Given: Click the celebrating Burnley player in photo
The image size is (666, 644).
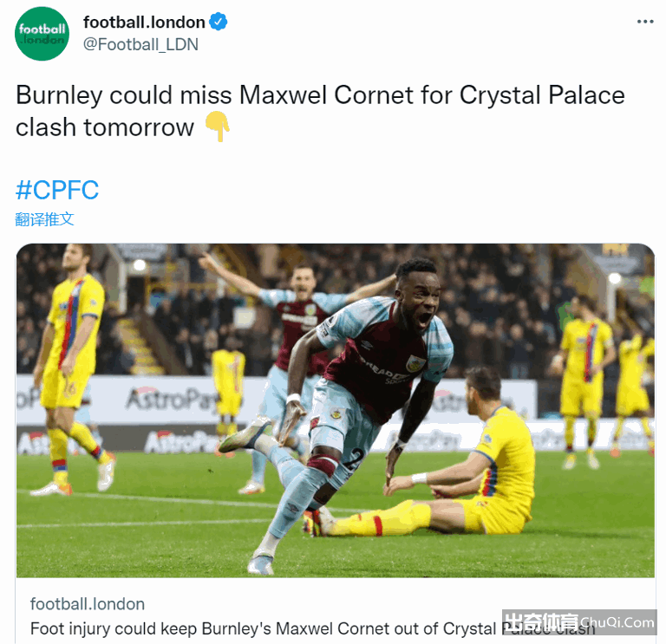Looking at the screenshot, I should [x=336, y=407].
